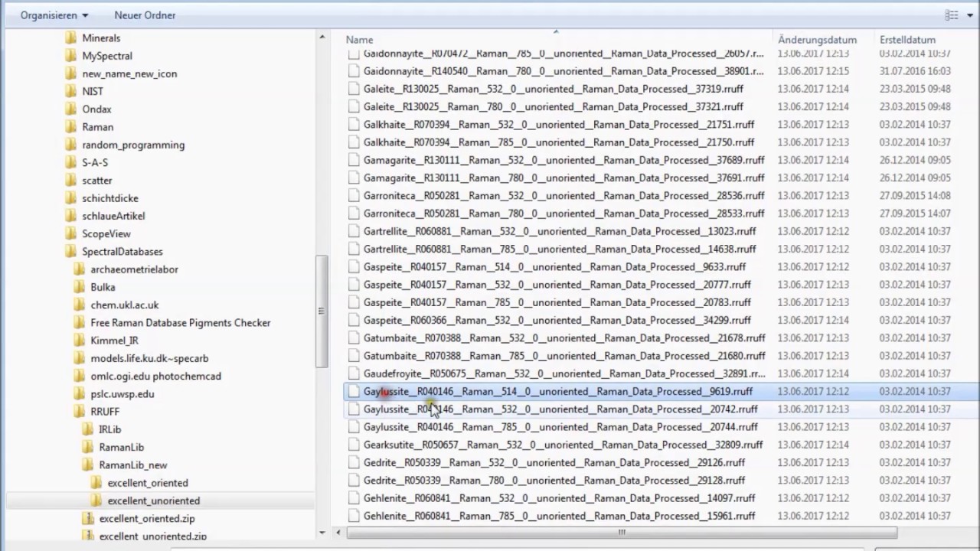The height and width of the screenshot is (551, 980).
Task: Select the RamanLib folder in tree
Action: tap(113, 447)
